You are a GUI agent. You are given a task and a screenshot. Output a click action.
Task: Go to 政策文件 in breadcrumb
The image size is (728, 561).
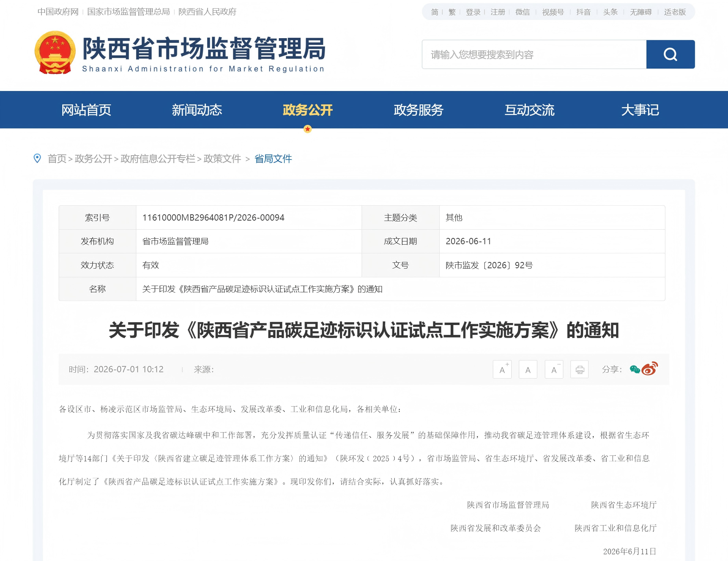[x=222, y=159]
